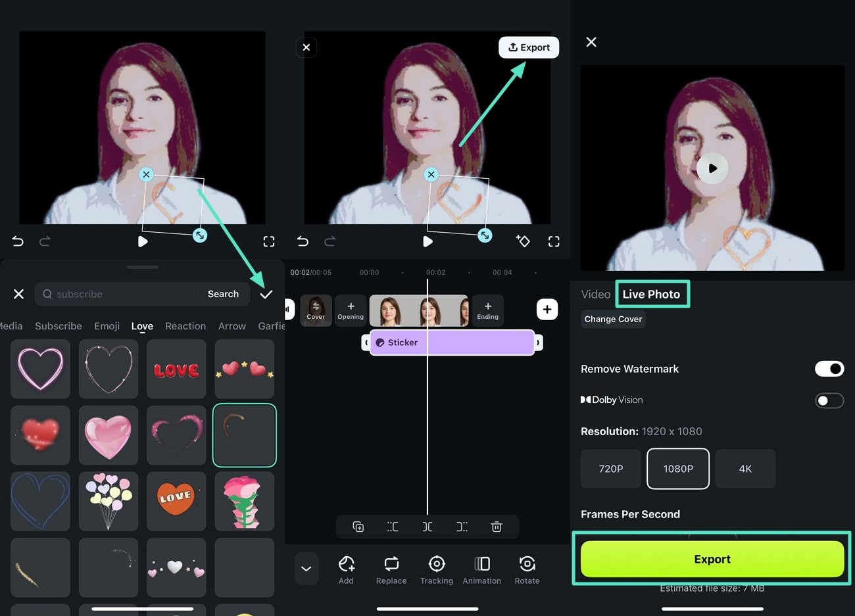The width and height of the screenshot is (855, 616).
Task: Select the purple Sticker track clip
Action: pyautogui.click(x=452, y=343)
